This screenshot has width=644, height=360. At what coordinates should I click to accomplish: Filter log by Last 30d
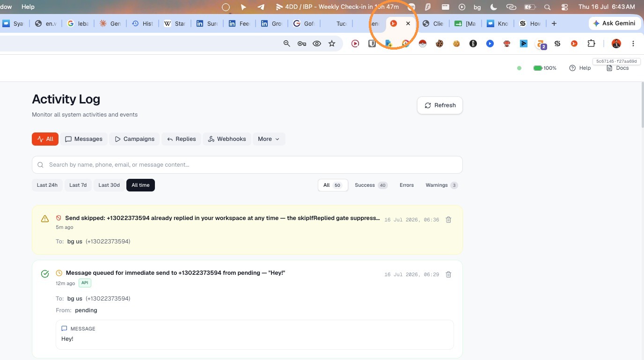point(109,185)
